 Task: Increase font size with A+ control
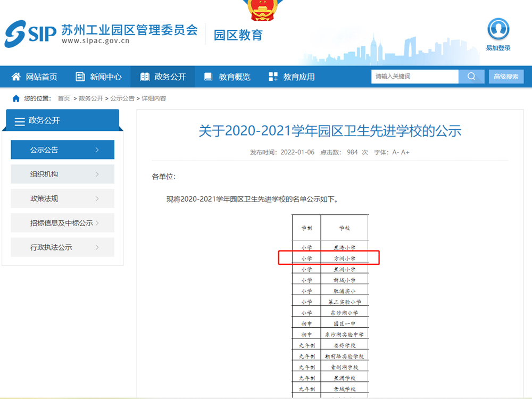tap(405, 152)
